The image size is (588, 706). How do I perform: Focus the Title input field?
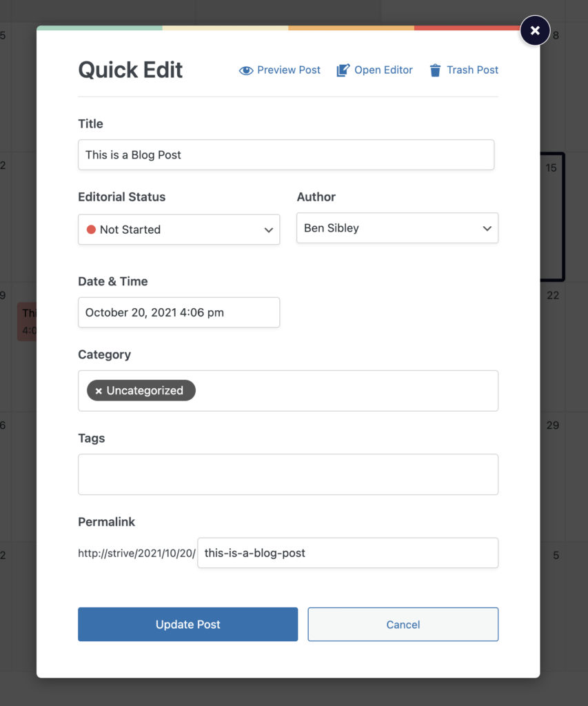point(286,155)
